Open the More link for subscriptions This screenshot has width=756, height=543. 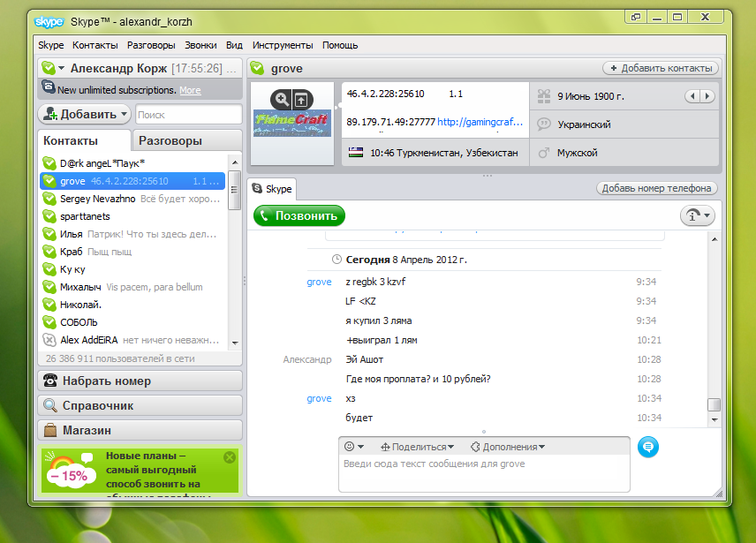[190, 90]
